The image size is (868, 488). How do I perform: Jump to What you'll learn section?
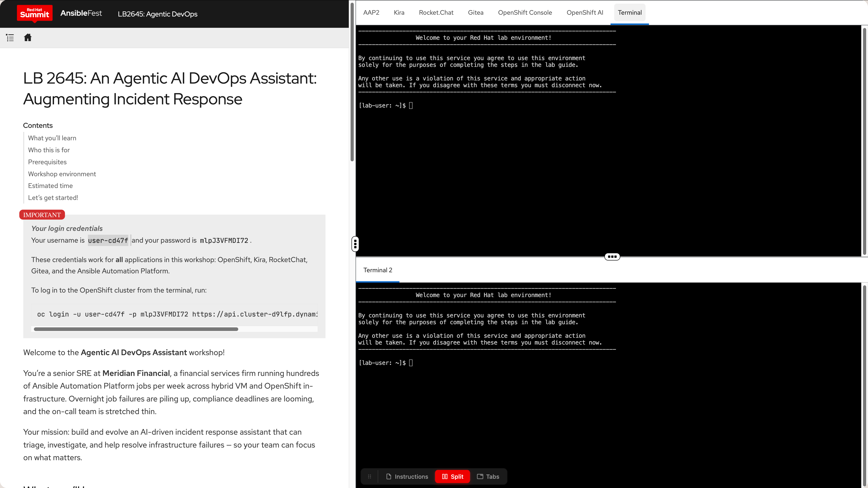52,138
